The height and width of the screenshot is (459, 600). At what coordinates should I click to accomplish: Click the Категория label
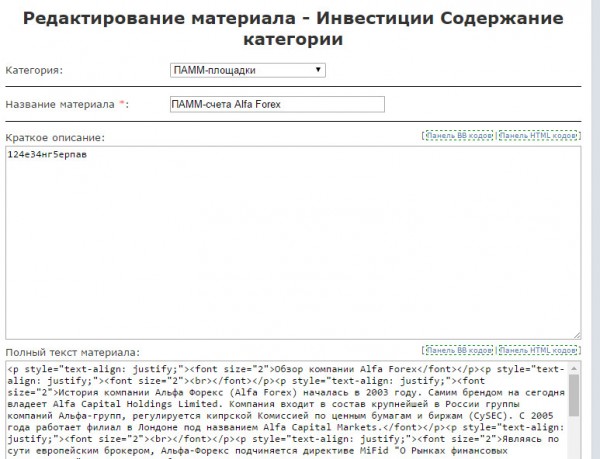[x=34, y=70]
